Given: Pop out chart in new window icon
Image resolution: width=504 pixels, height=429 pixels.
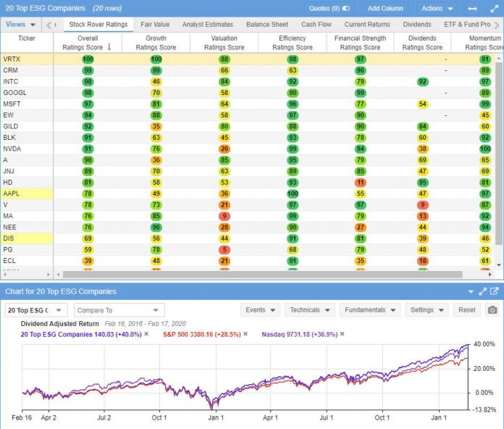Looking at the screenshot, I should 494,291.
